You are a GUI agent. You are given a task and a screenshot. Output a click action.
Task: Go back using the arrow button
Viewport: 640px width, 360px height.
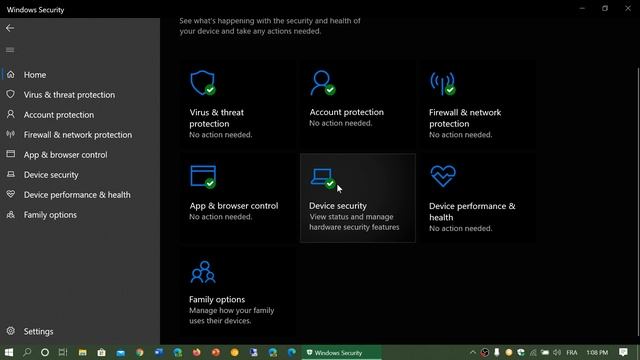tap(10, 28)
